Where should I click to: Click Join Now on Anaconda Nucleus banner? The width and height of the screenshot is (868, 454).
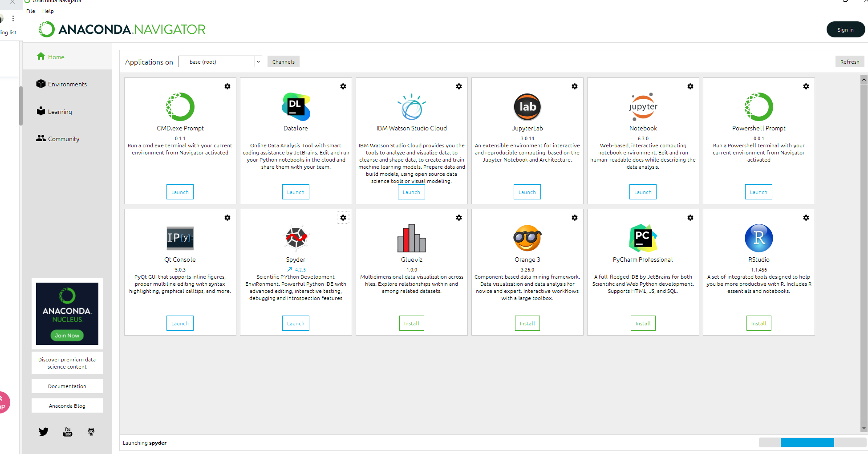click(67, 336)
